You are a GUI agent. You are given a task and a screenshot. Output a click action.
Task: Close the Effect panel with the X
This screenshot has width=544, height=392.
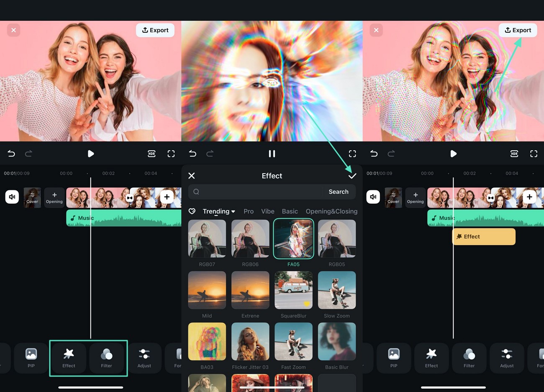tap(192, 176)
